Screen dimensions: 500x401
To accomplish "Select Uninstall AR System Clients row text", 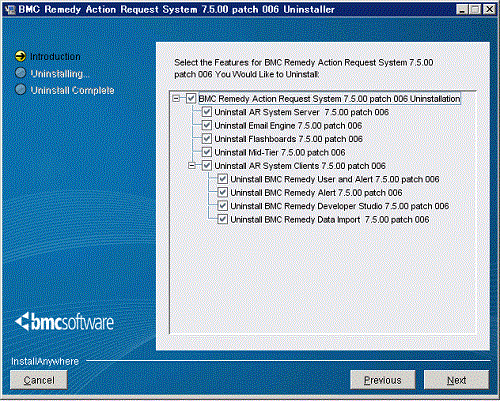I will (300, 166).
